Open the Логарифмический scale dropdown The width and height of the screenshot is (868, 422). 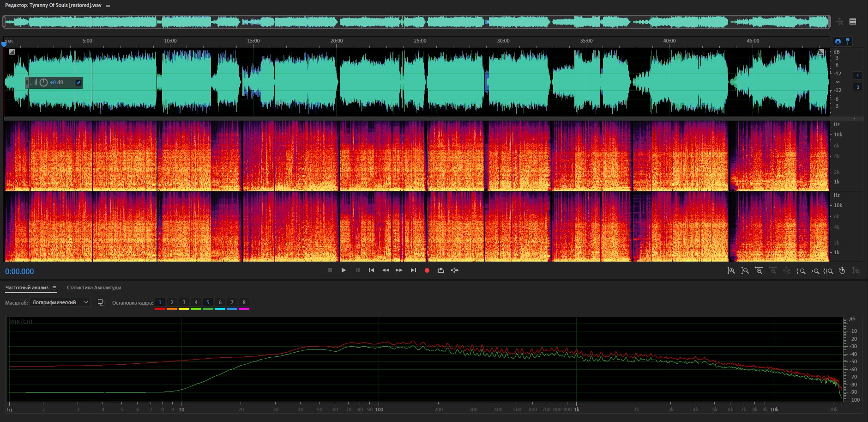(x=60, y=302)
